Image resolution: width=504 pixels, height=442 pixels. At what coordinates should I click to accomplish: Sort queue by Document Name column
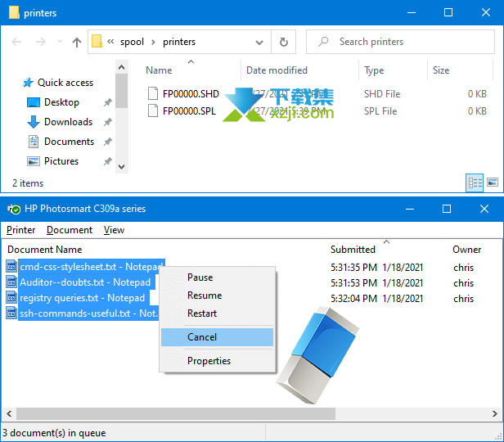point(45,250)
